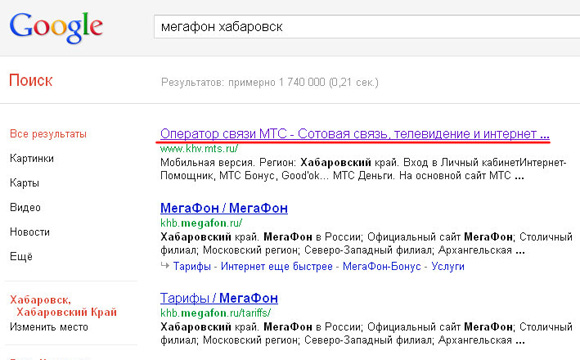
Task: Open the МегаФон-Бонус sitelink
Action: [381, 266]
